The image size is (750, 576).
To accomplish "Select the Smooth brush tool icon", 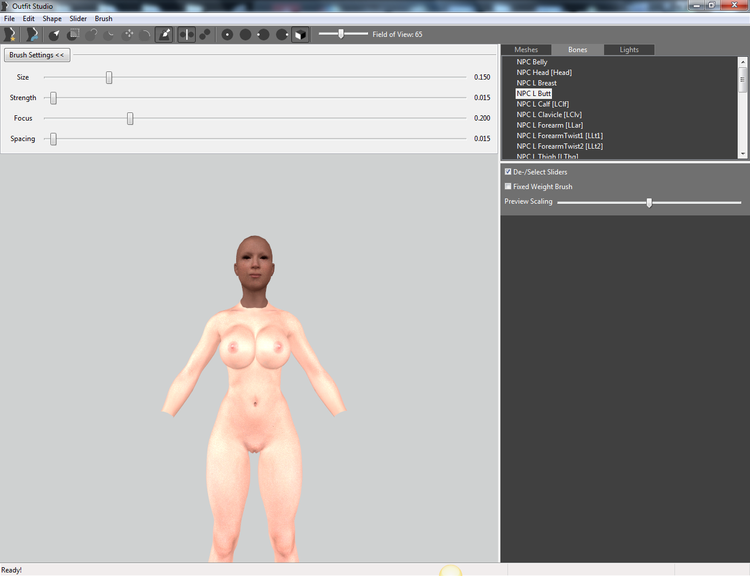I will (x=145, y=34).
